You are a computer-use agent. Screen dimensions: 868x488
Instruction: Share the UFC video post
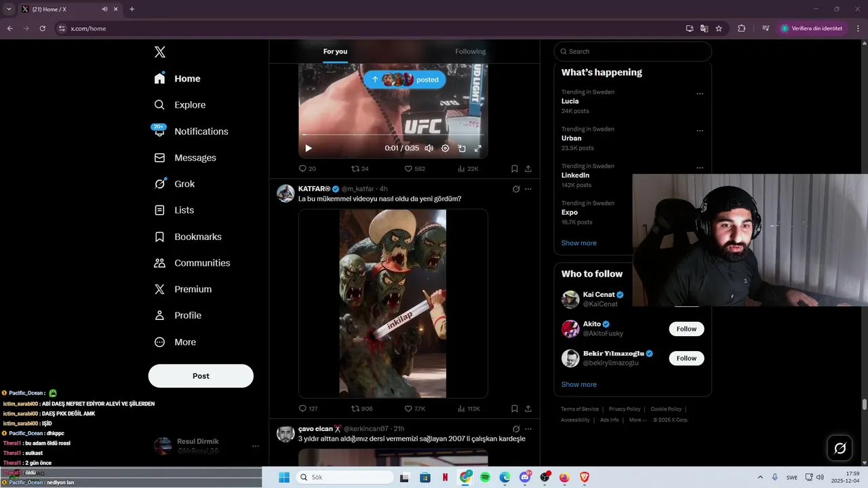tap(528, 169)
